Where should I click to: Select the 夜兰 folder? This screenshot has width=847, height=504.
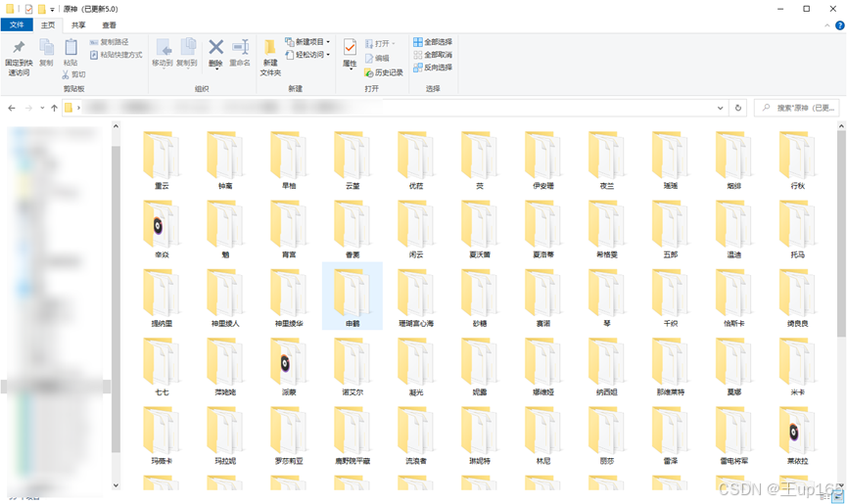607,160
